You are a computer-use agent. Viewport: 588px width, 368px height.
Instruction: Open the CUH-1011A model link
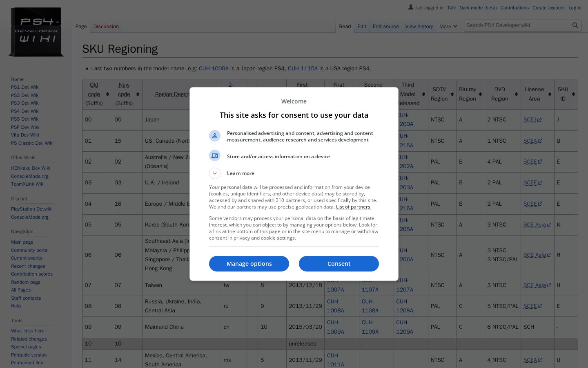click(x=336, y=360)
